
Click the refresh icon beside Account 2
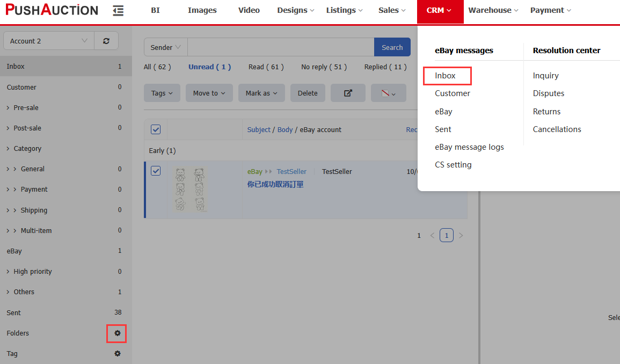coord(106,41)
